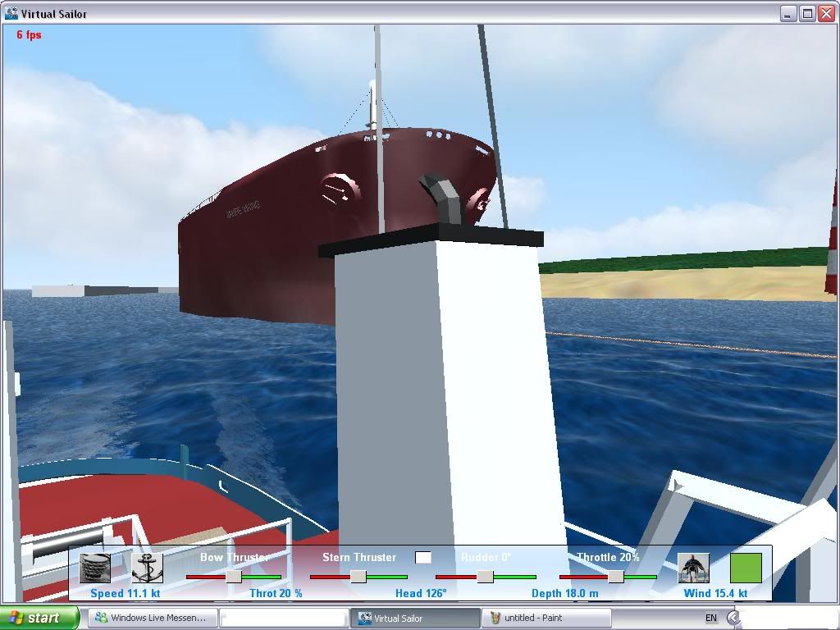
Task: Click the anchor icon
Action: (x=148, y=568)
